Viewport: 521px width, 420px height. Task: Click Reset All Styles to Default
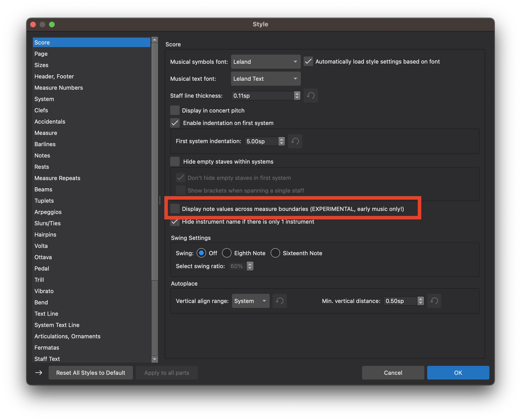91,373
